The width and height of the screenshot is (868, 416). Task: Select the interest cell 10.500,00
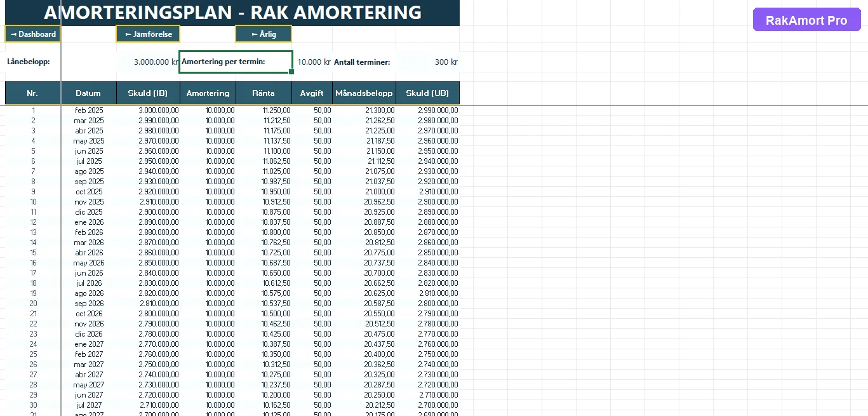pyautogui.click(x=264, y=314)
